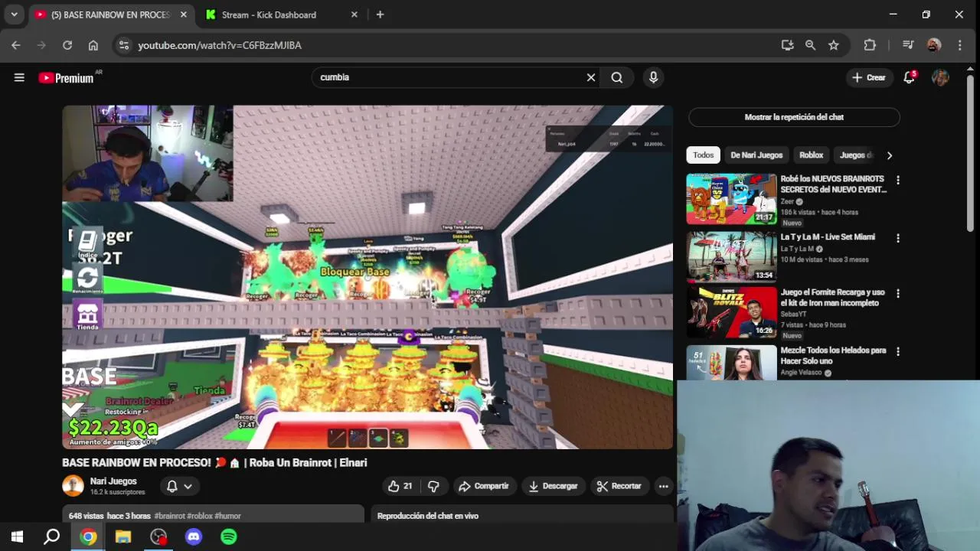Open the Zeer channel name

[787, 201]
